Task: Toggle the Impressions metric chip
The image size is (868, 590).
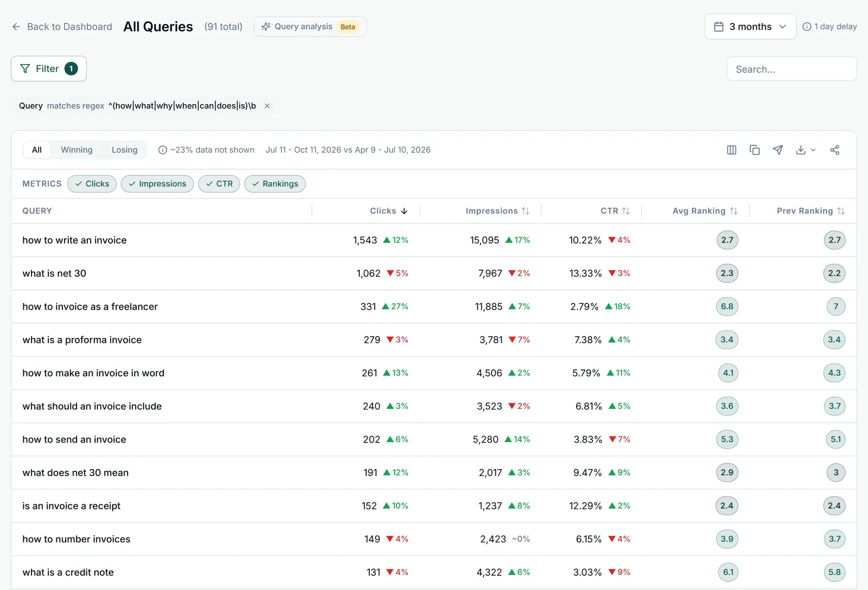Action: pyautogui.click(x=157, y=184)
